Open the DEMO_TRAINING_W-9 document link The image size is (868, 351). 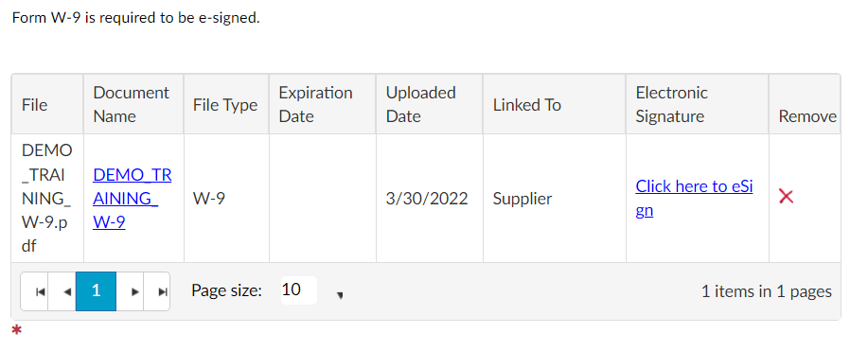point(132,198)
